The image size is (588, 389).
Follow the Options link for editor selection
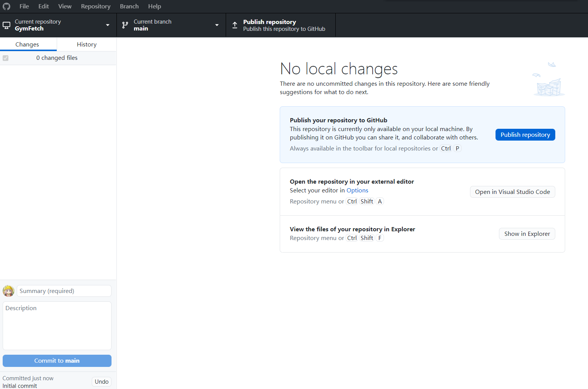click(357, 190)
